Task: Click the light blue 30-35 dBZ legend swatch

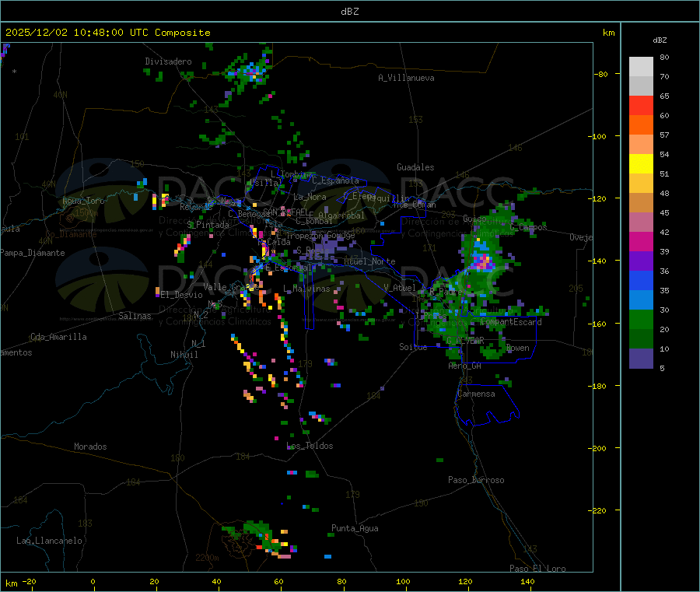Action: tap(641, 300)
